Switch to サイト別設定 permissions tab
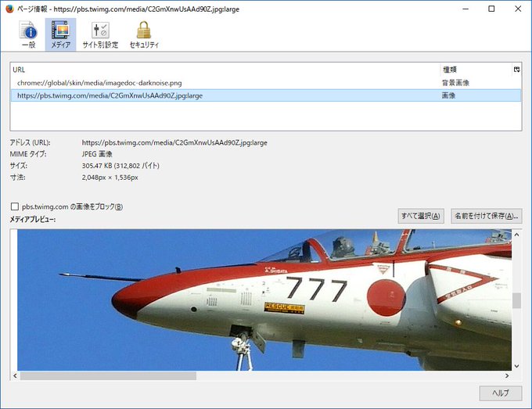 tap(100, 34)
